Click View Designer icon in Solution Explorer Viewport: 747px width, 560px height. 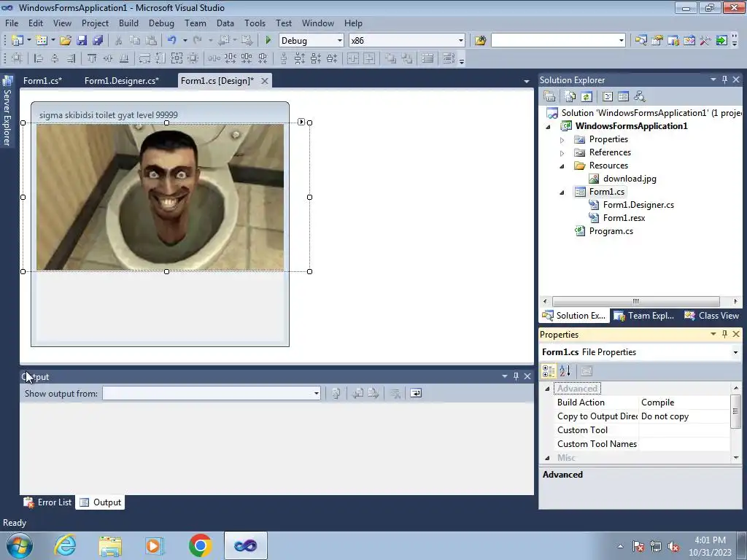coord(623,97)
